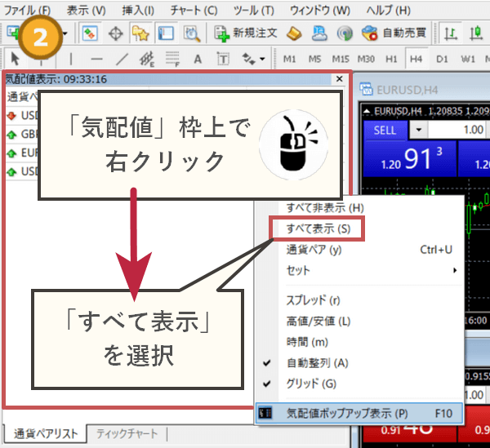This screenshot has height=448, width=490.
Task: Switch to D1 timeframe
Action: tap(442, 59)
